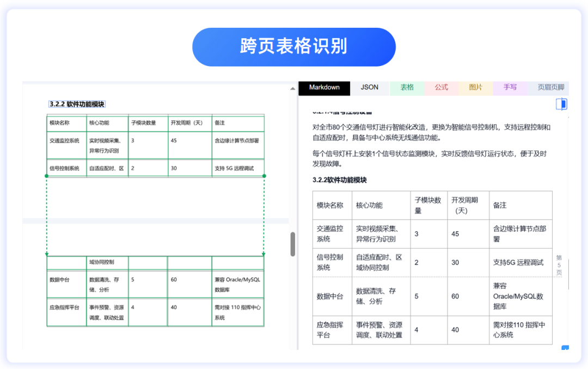Click the left green table-boundary handle dot

pos(47,176)
